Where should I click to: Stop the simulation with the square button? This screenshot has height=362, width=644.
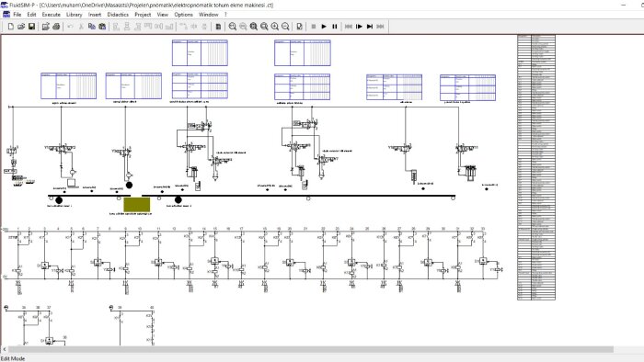314,27
